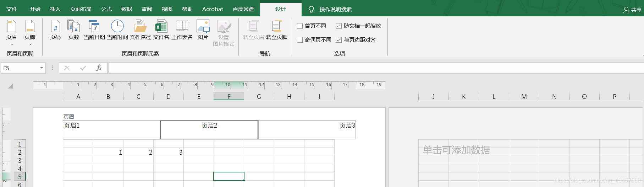
Task: Switch to the 页面布局 tab
Action: pos(81,9)
